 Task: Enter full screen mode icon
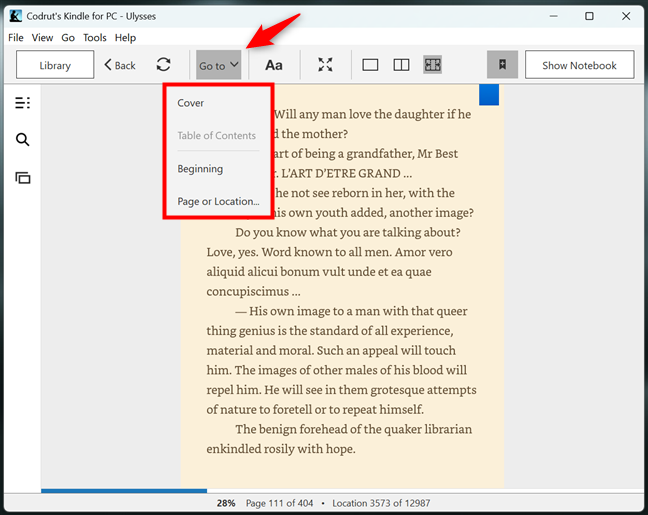[325, 65]
